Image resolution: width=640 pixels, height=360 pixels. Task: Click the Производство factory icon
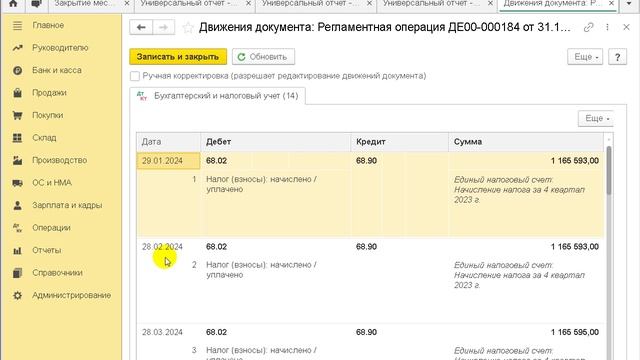coord(17,160)
